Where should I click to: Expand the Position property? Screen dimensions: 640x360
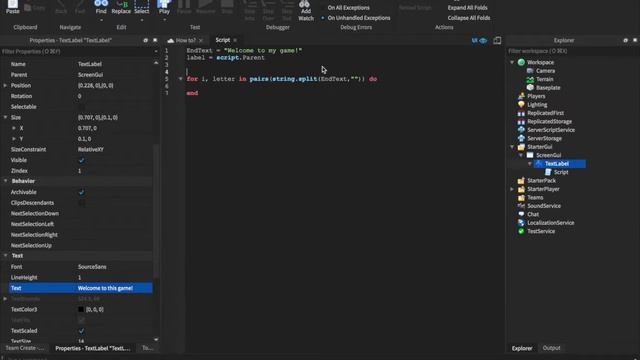click(x=5, y=86)
